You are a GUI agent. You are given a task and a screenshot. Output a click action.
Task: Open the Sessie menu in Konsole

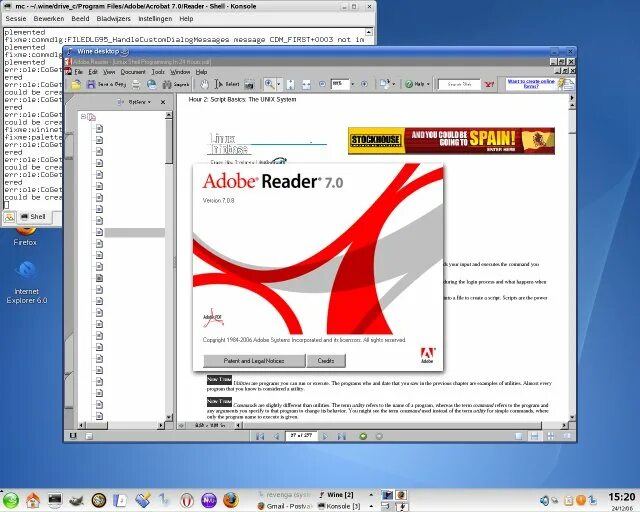[x=16, y=19]
